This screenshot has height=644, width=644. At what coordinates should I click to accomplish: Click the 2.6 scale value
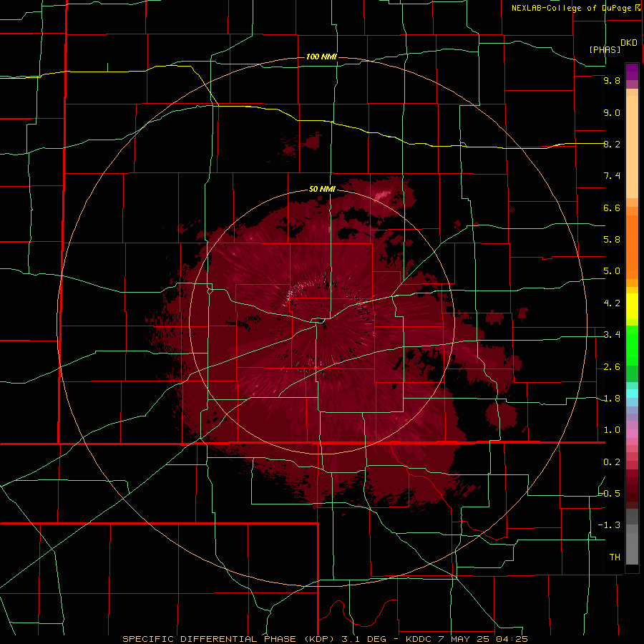pyautogui.click(x=612, y=367)
